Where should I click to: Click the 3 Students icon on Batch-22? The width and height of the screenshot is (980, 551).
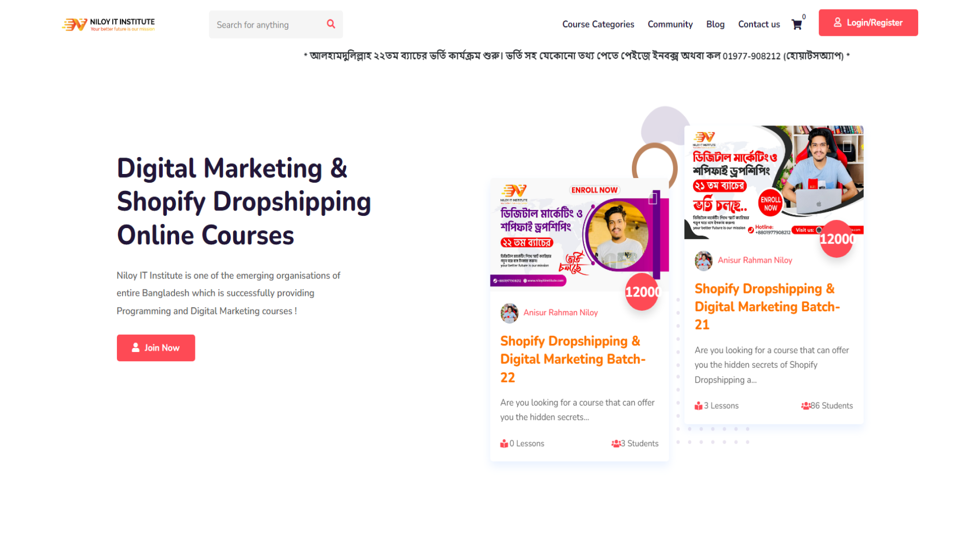[x=616, y=444]
